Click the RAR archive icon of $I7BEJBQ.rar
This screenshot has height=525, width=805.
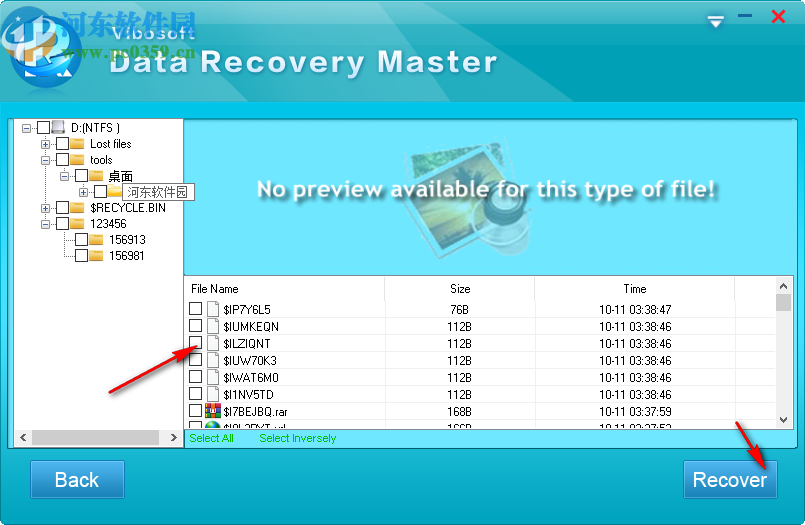pyautogui.click(x=213, y=411)
